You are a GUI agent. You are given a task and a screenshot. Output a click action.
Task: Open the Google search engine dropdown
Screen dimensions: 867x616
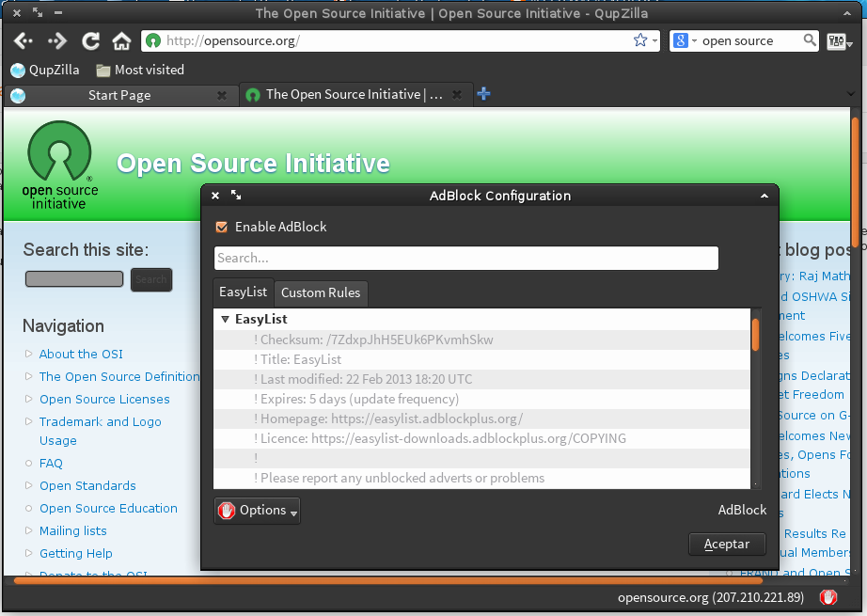pos(684,40)
